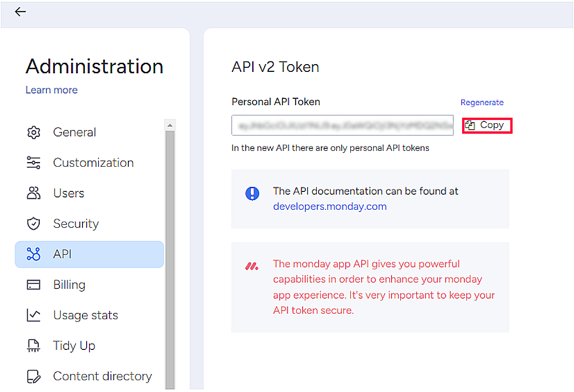Follow the Learn more link
This screenshot has width=574, height=392.
coord(51,90)
